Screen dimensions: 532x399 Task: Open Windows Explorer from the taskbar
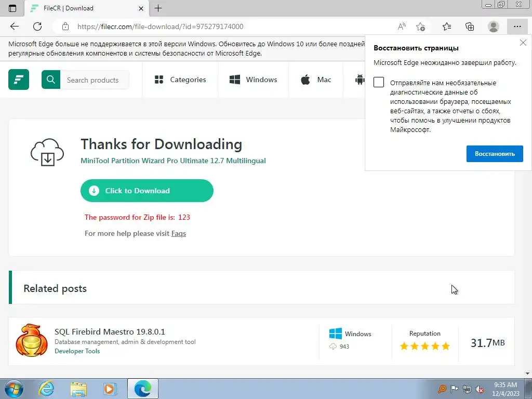pyautogui.click(x=78, y=389)
